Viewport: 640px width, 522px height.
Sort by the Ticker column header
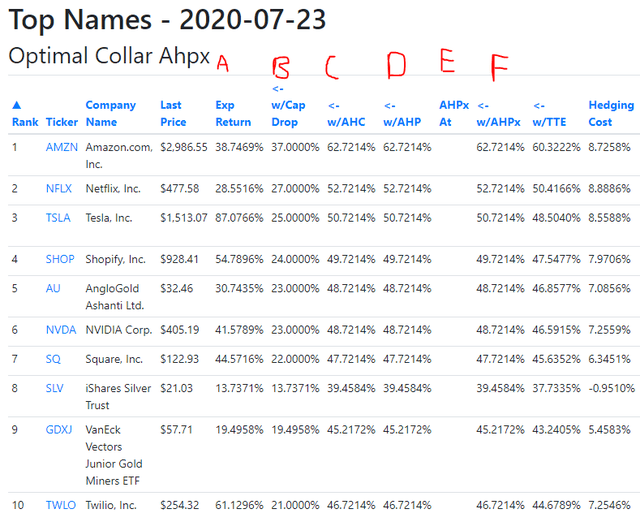click(x=62, y=122)
